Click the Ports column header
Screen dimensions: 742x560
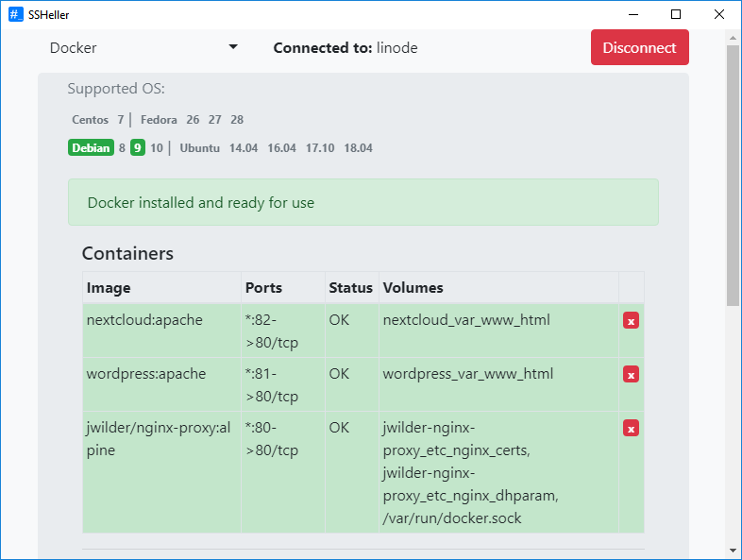[x=263, y=287]
